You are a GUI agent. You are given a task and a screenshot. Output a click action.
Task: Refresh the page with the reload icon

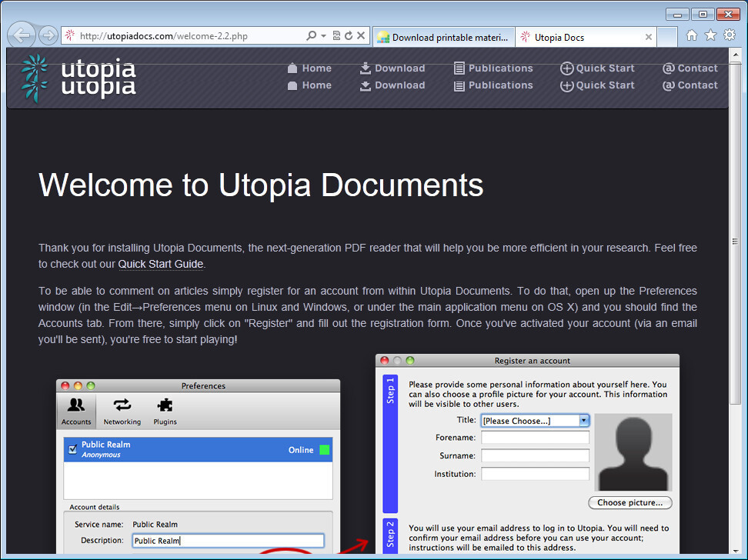(349, 36)
